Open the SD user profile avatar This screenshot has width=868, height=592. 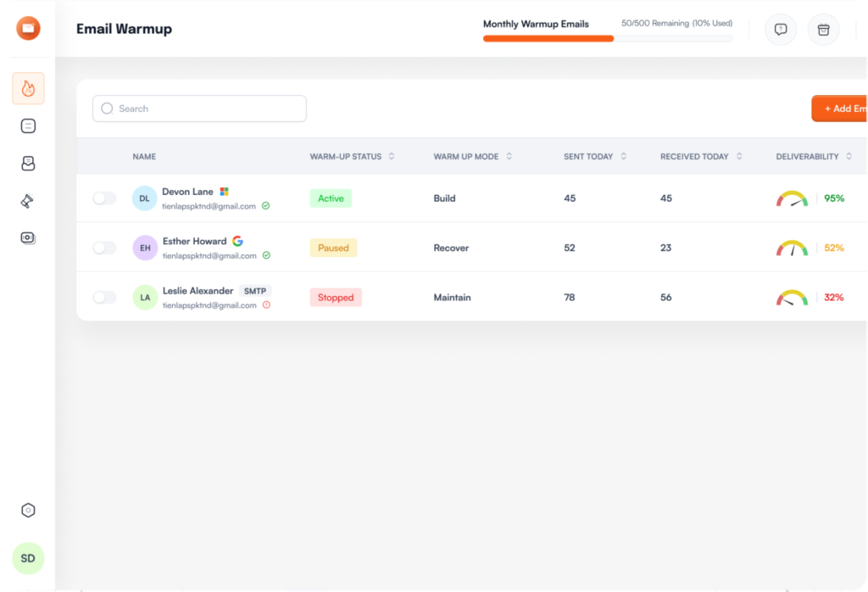[x=28, y=558]
